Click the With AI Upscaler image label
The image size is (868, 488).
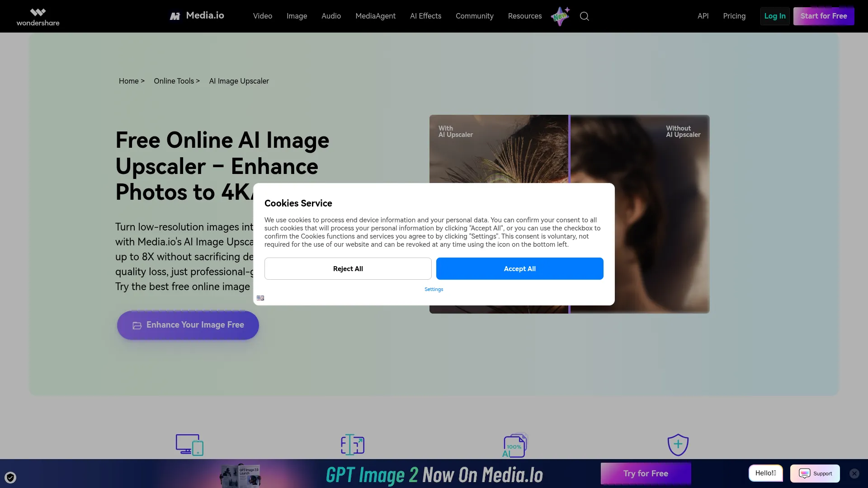[x=456, y=131]
